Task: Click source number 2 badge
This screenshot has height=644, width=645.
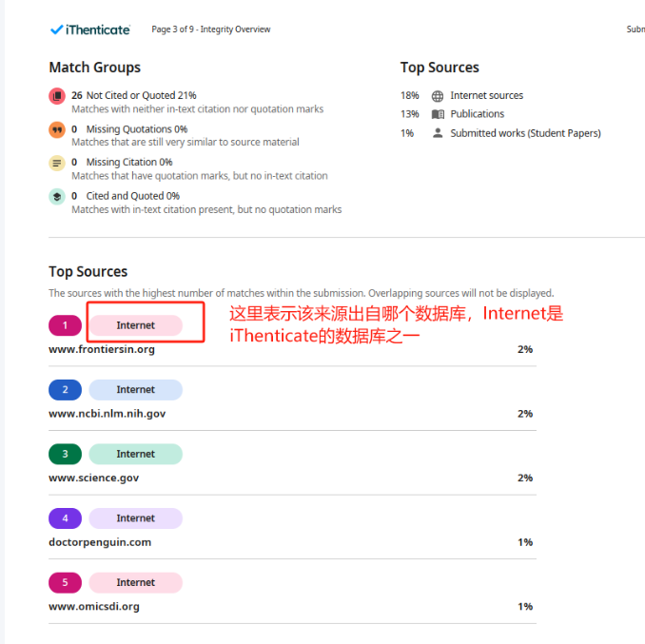Action: click(x=65, y=389)
